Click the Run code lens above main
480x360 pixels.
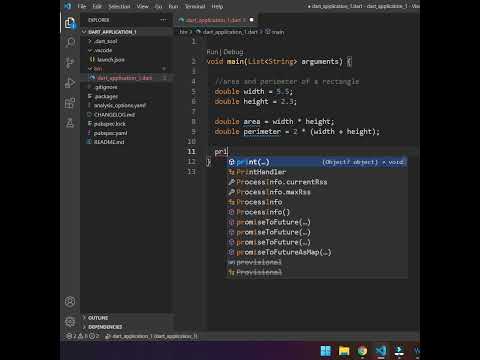[212, 52]
